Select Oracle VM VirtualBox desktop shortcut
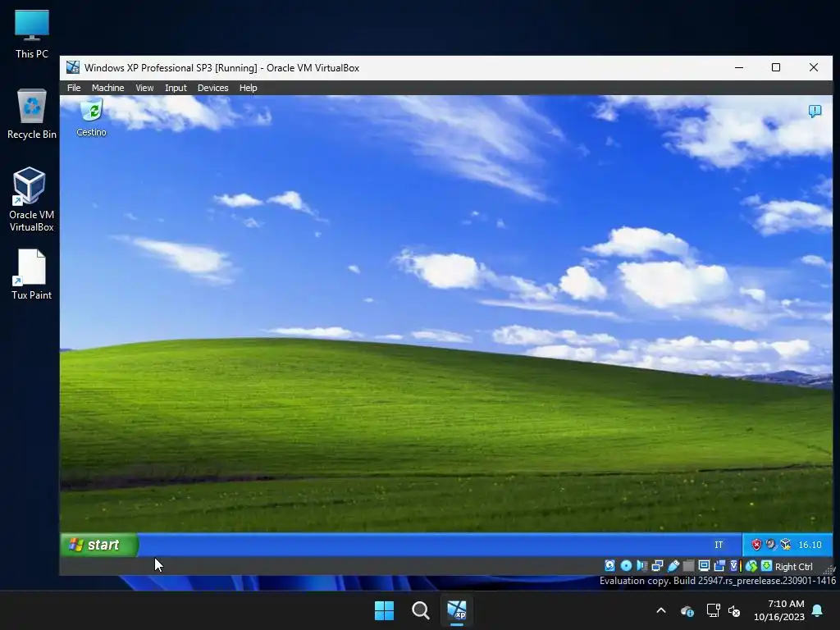The image size is (840, 630). 32,199
